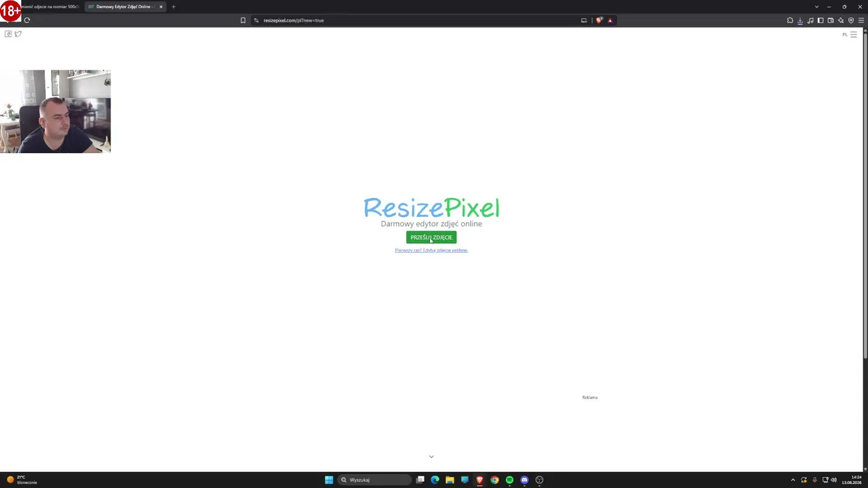The width and height of the screenshot is (868, 488).
Task: Click the 'Darmowy edytor zdjęć online' tagline
Action: click(431, 224)
